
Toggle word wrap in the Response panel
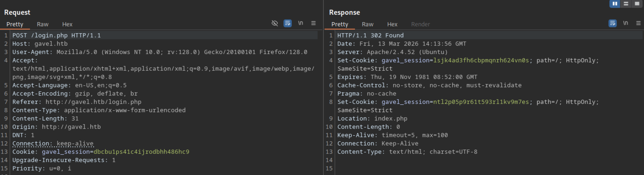[613, 23]
